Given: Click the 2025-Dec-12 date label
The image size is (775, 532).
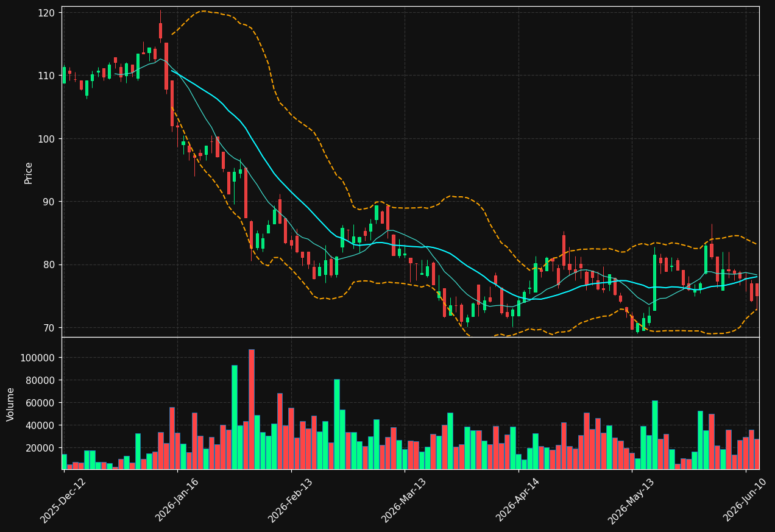Looking at the screenshot, I should click(63, 500).
